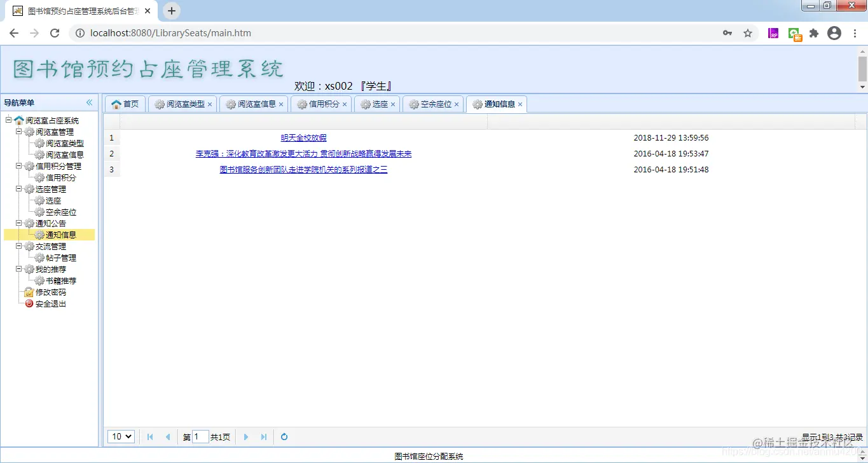Click the gear icon beside 空余座位 in the tree

[x=39, y=212]
